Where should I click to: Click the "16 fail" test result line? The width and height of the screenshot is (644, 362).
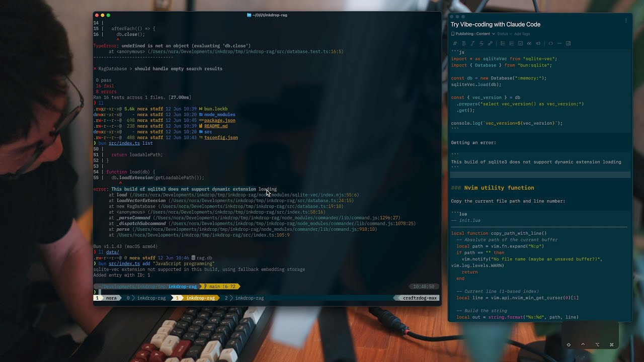tap(105, 86)
